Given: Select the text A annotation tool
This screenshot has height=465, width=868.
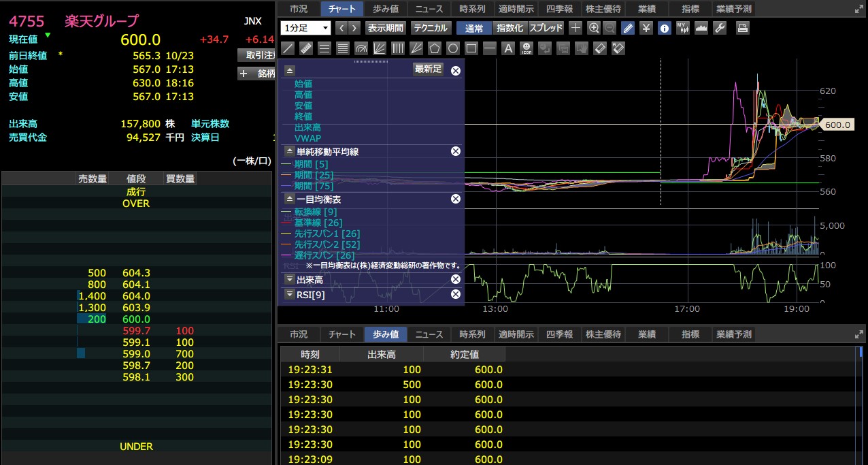Looking at the screenshot, I should point(508,48).
